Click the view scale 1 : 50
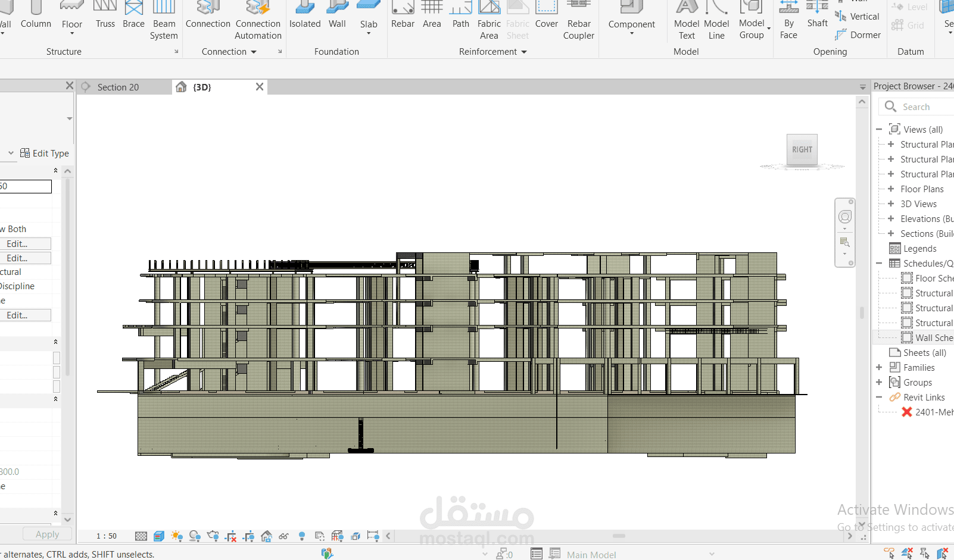954x560 pixels. click(x=107, y=536)
